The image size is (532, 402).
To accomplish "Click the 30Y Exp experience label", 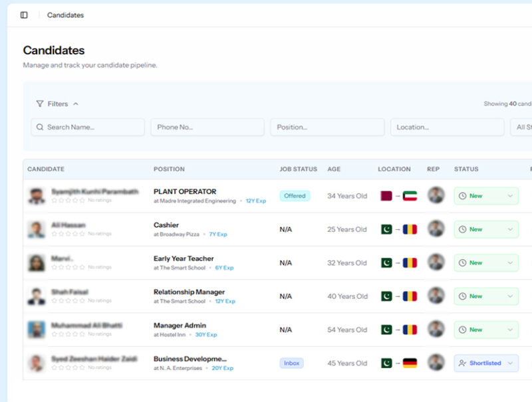I will [206, 334].
